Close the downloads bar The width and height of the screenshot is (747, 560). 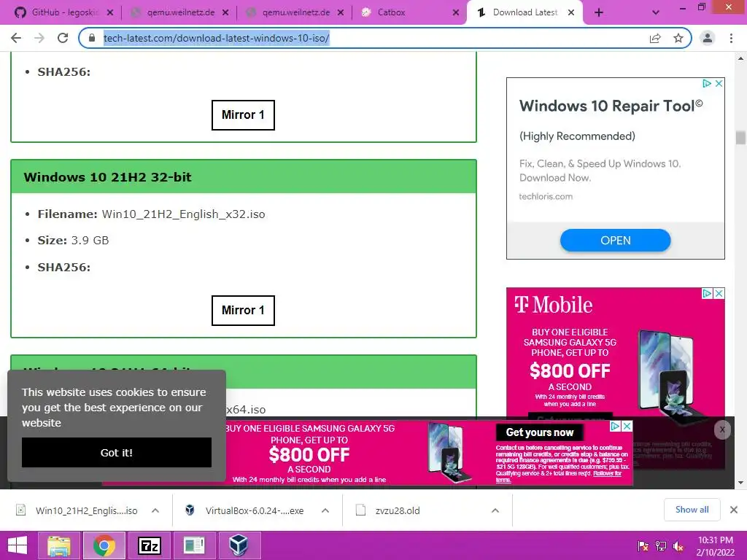734,510
